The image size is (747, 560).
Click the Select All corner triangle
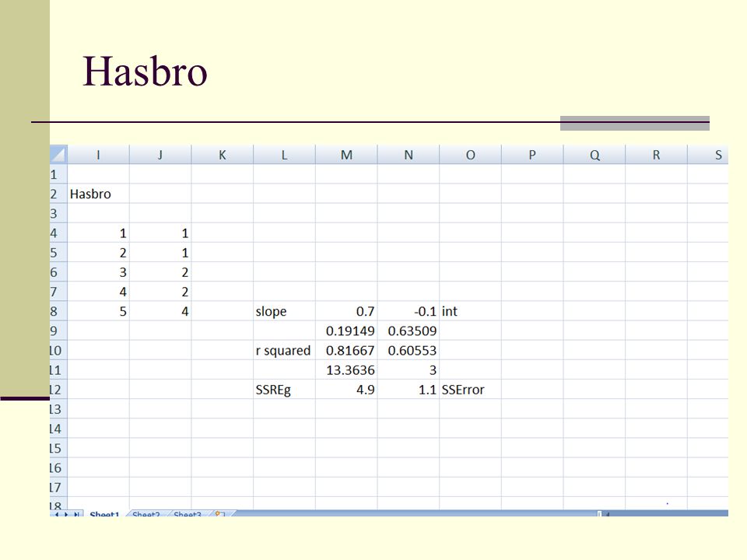pyautogui.click(x=58, y=155)
